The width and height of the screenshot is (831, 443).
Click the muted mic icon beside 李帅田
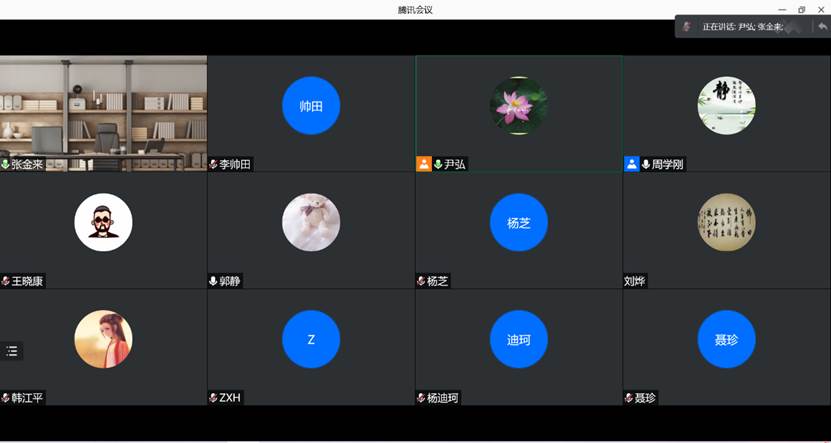(x=213, y=164)
